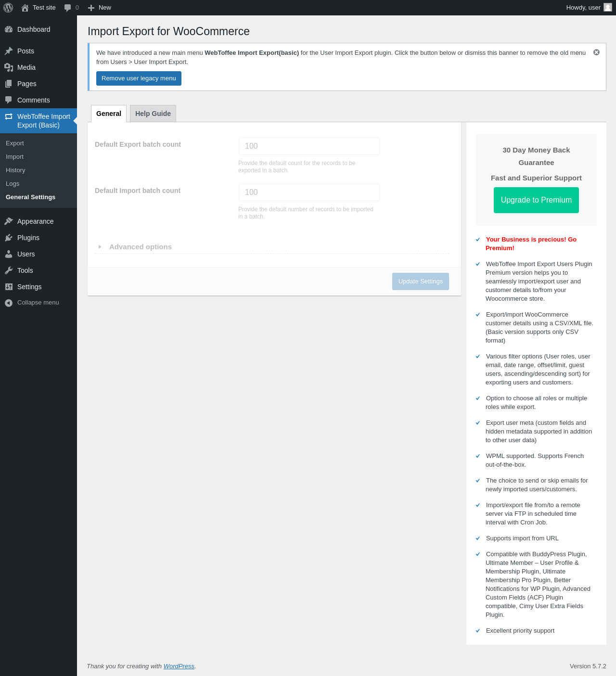Screen dimensions: 616x676
Task: Click the 'Import Export for WooCommerce' heading
Action: click(168, 31)
